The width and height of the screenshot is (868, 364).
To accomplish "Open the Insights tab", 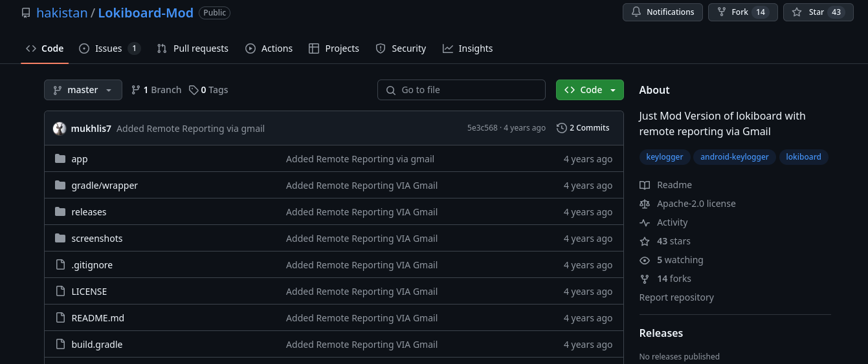I will [x=467, y=48].
